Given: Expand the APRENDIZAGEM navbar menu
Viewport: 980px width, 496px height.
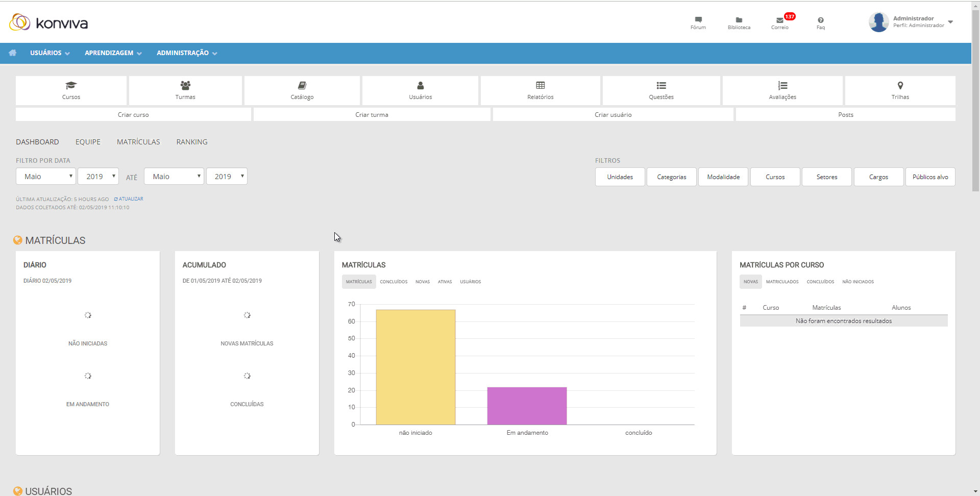Looking at the screenshot, I should click(113, 53).
